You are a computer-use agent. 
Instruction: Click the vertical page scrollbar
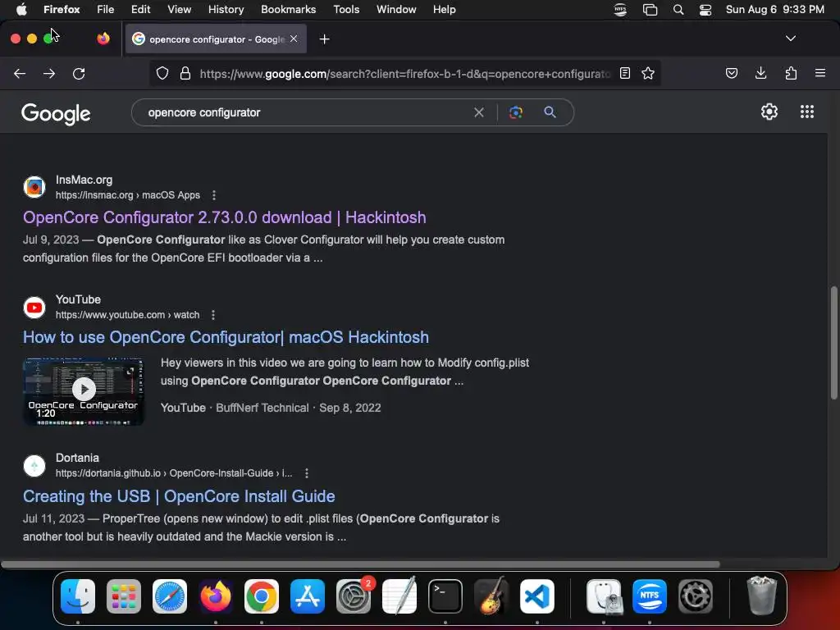[833, 343]
